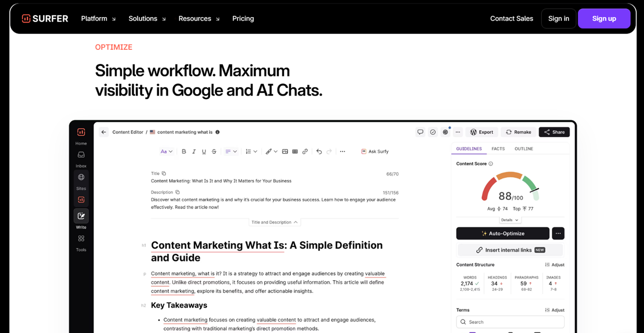Click the icon with the blue notification dot
Viewport: 644px width, 333px height.
pos(445,132)
